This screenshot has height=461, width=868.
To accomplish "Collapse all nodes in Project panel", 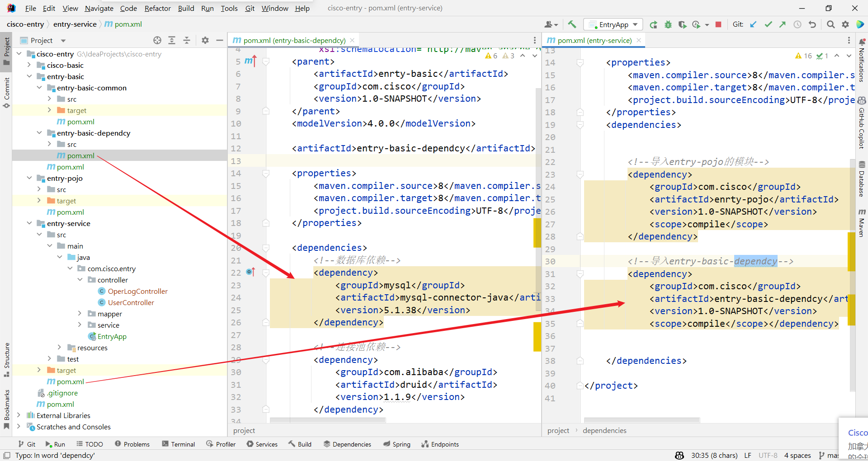I will [x=187, y=40].
